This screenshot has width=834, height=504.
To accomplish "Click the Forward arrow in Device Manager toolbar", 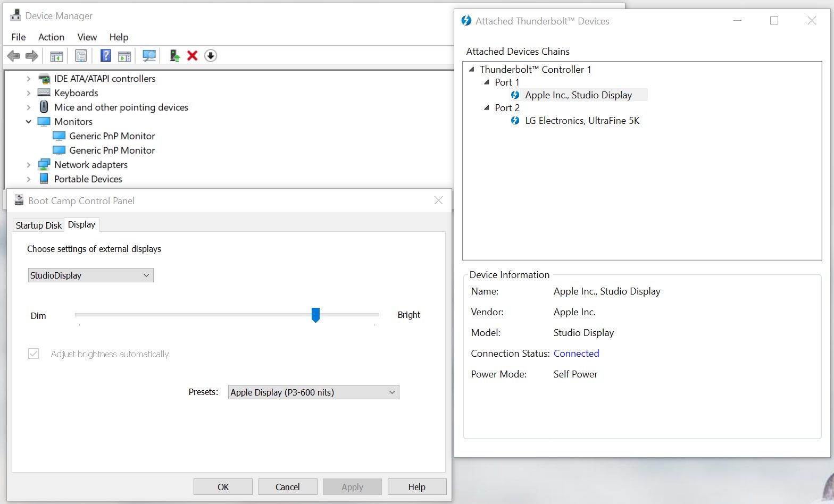I will coord(32,56).
